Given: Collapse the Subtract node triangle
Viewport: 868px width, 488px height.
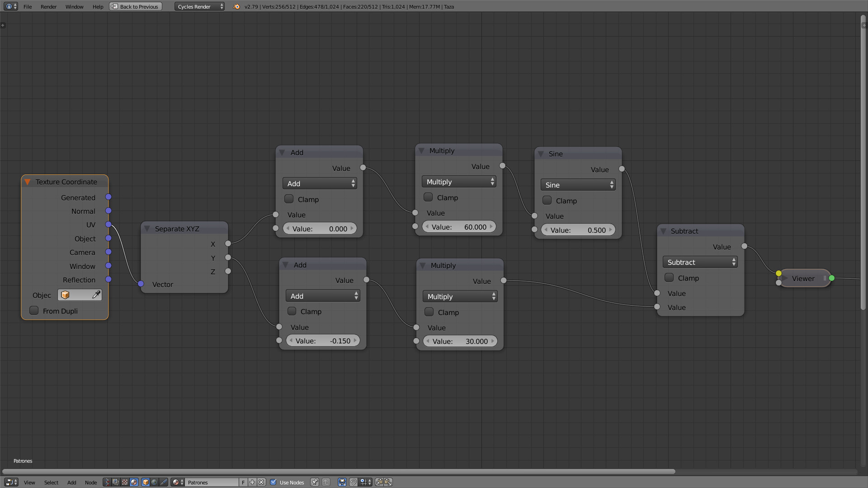Looking at the screenshot, I should coord(663,231).
